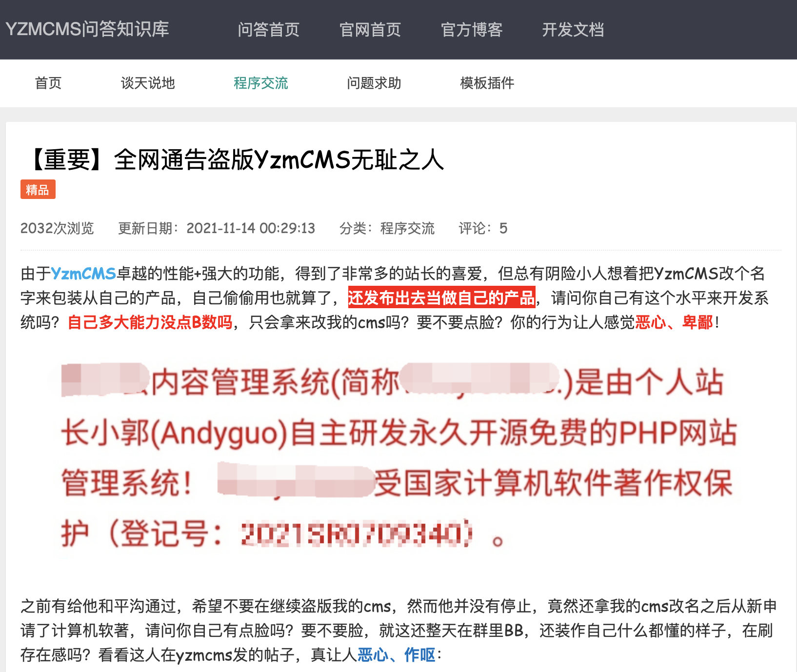Select the 问题求助 category tab

[374, 83]
